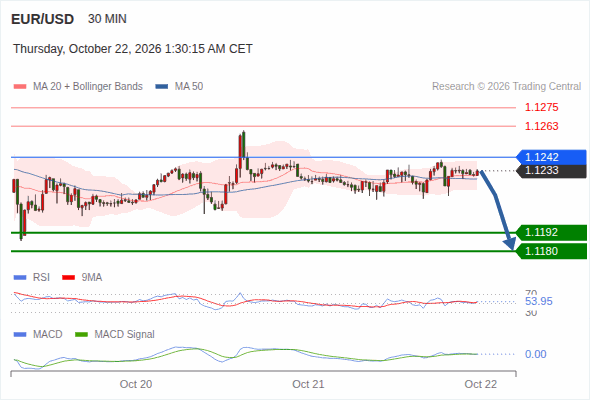
Task: Click the MA 50 legend label
Action: (189, 87)
